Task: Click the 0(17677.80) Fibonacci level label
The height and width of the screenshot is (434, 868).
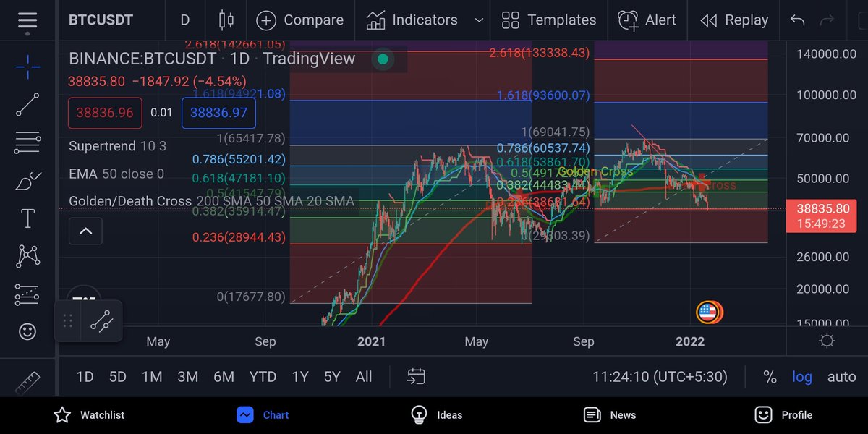Action: pos(251,297)
